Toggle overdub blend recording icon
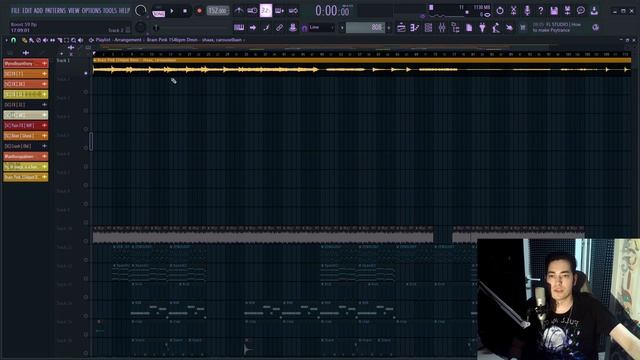This screenshot has height=360, width=640. tap(280, 11)
